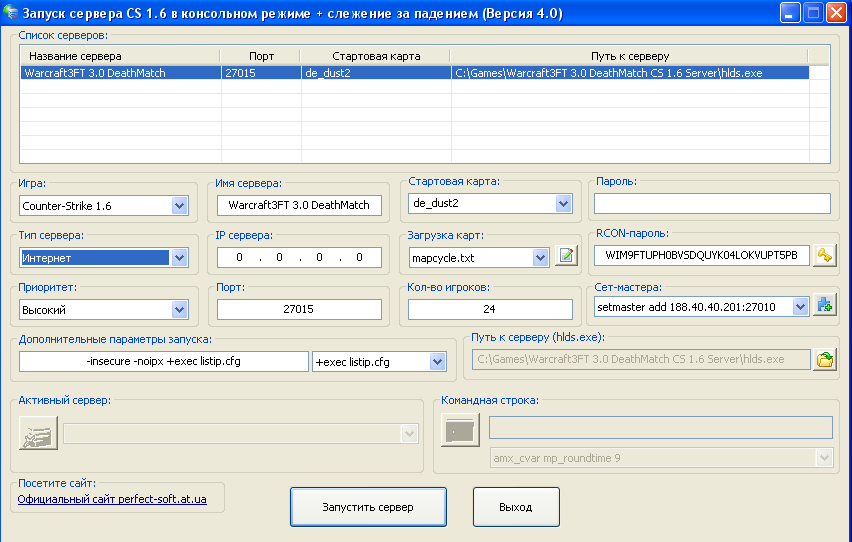
Task: Open the Официальный сайт perfect-soft.at.ua link
Action: pyautogui.click(x=112, y=499)
